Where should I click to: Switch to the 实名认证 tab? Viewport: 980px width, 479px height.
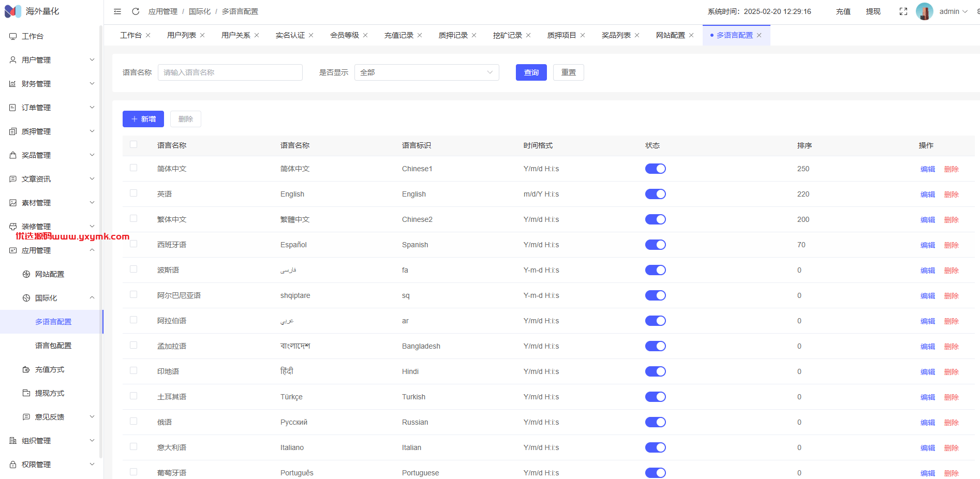290,35
